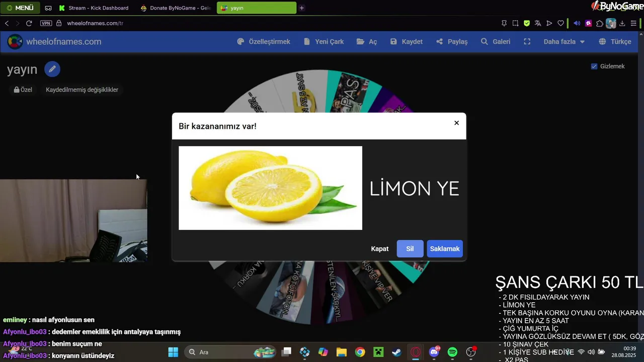
Task: Click the Saklamak button
Action: click(x=445, y=249)
